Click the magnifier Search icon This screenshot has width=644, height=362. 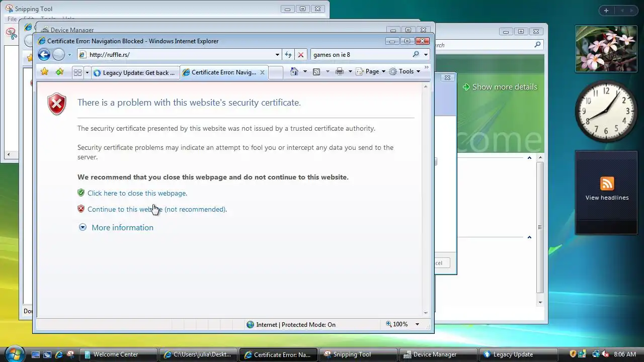(x=416, y=54)
